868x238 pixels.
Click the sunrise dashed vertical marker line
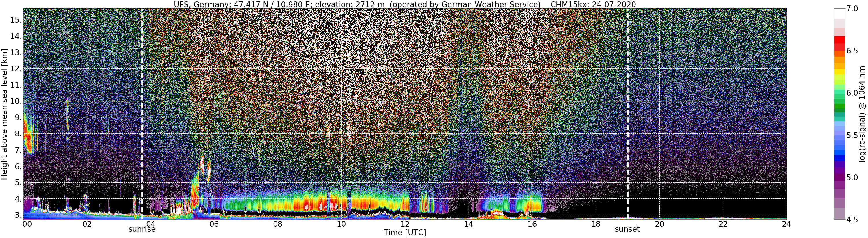(x=142, y=114)
